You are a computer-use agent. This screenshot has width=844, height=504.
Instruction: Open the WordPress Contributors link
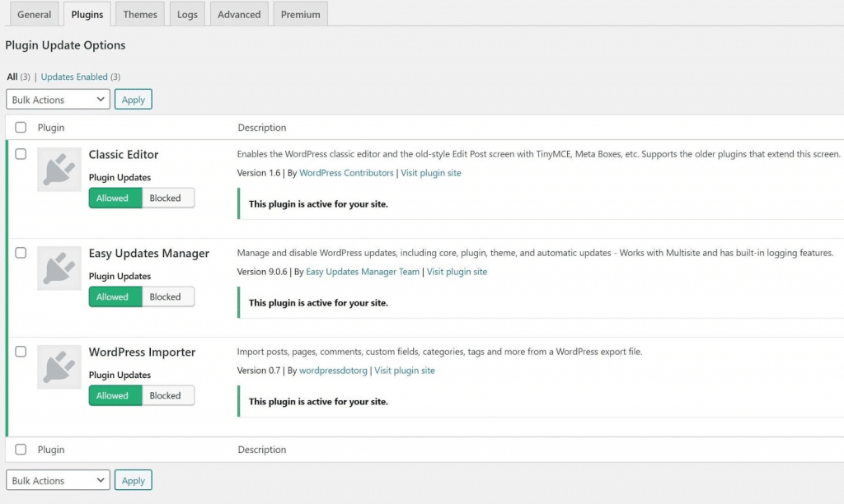coord(346,173)
